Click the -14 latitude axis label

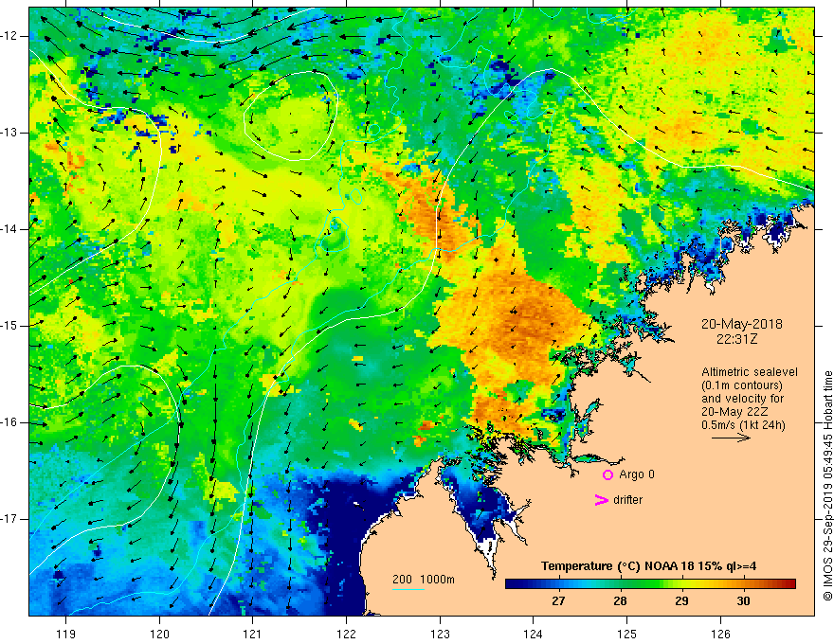tap(9, 229)
